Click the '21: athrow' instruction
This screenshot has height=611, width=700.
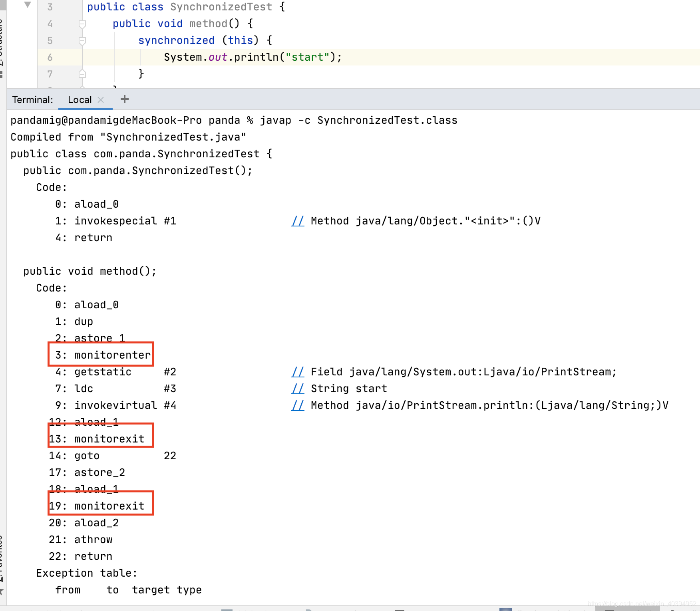pyautogui.click(x=80, y=540)
